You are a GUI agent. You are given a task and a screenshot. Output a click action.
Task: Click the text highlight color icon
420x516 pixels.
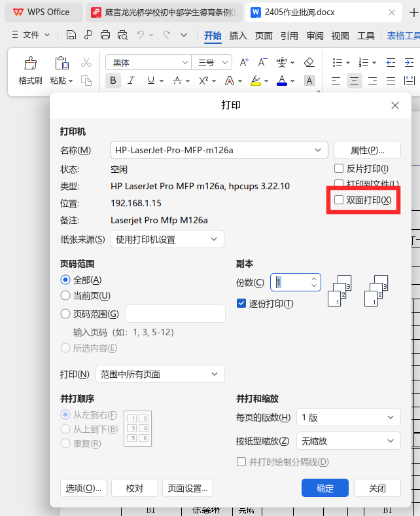256,81
